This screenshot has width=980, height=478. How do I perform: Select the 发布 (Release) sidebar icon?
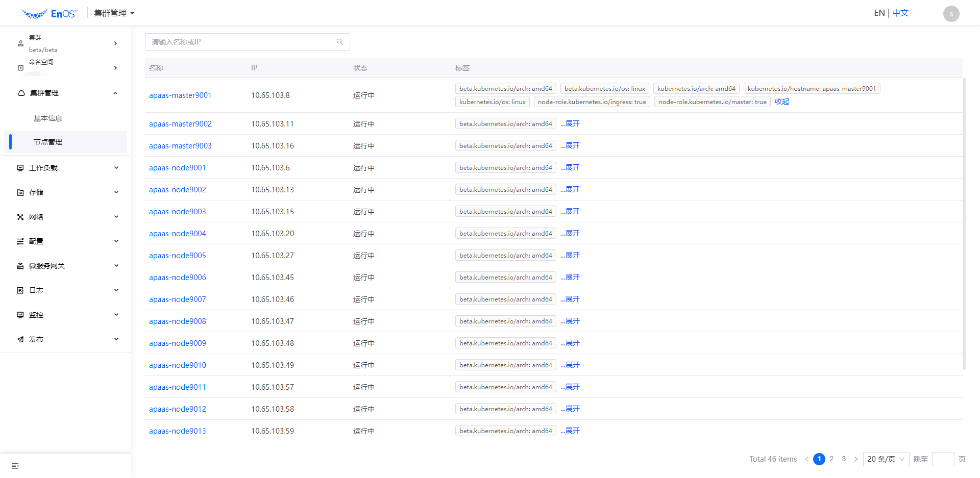[x=20, y=339]
